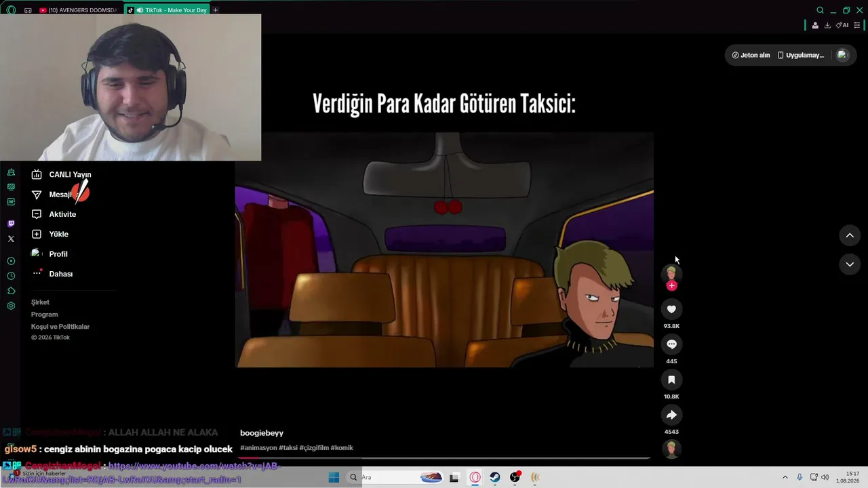
Task: Open CANLI Yayın in the TikTok sidebar
Action: [x=62, y=174]
